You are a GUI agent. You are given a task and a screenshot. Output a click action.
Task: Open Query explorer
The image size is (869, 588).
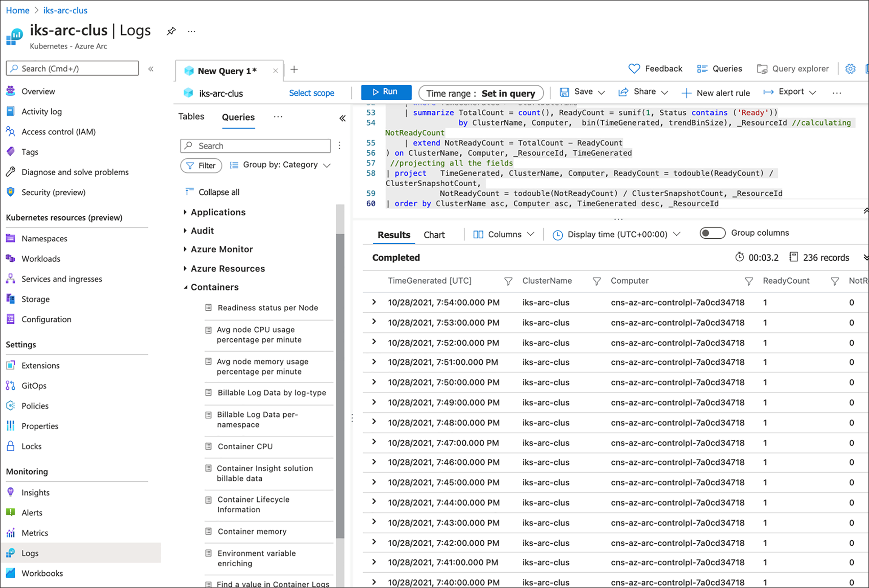click(x=793, y=68)
